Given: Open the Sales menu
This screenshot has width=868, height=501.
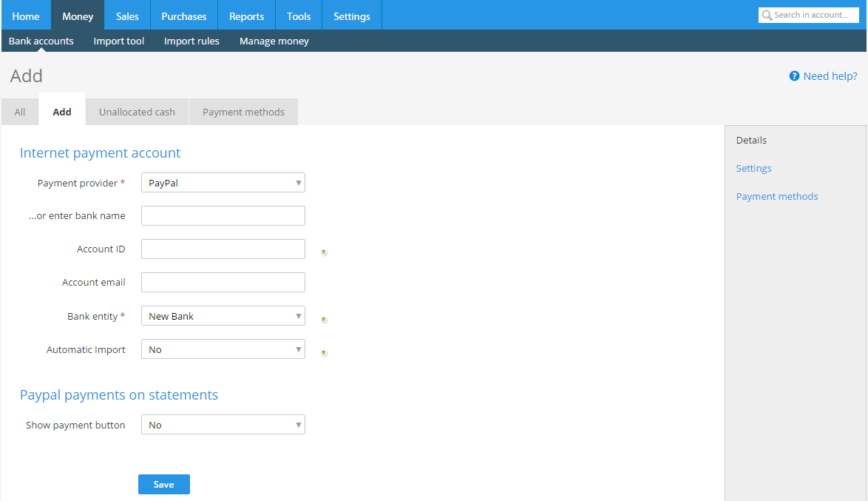Looking at the screenshot, I should [127, 16].
